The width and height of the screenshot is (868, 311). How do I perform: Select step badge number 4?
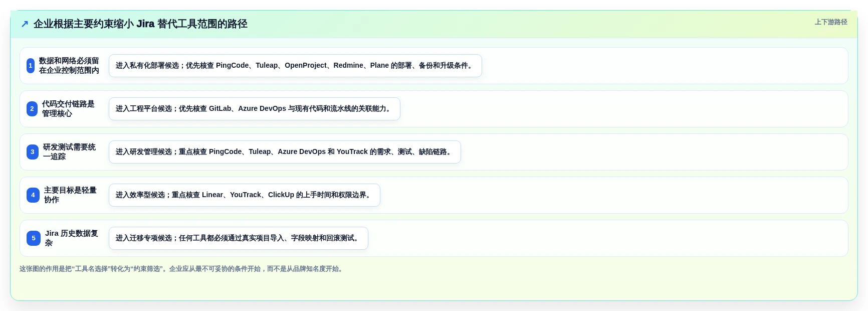(33, 195)
